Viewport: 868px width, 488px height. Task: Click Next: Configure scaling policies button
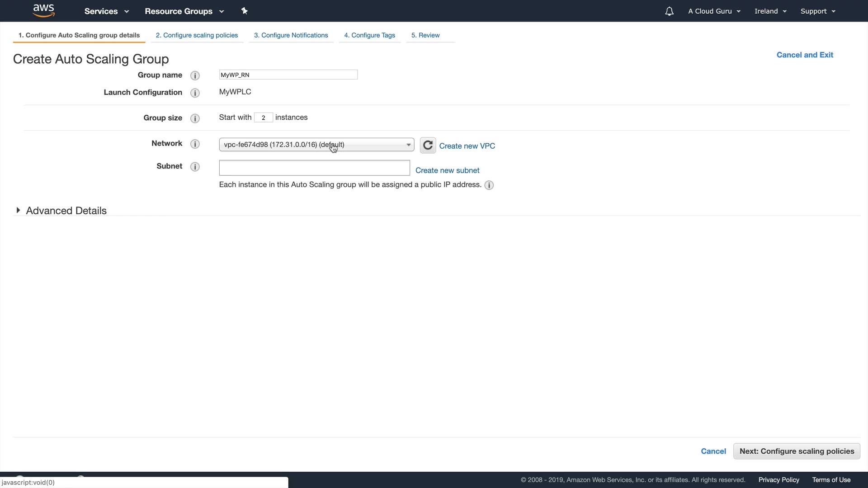[797, 451]
